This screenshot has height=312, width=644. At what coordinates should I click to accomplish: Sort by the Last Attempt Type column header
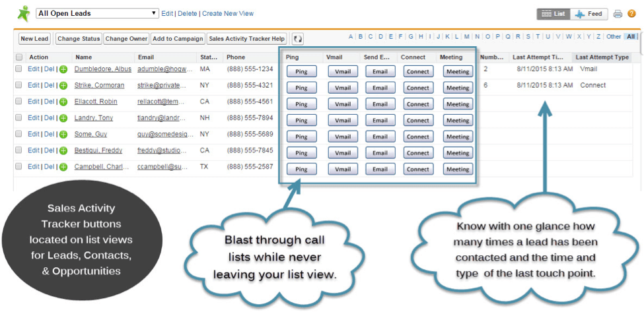602,57
